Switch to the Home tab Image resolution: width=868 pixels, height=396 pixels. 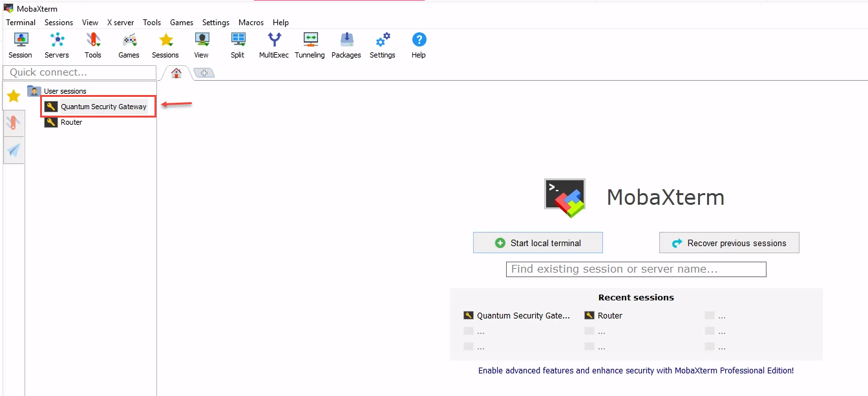[176, 73]
